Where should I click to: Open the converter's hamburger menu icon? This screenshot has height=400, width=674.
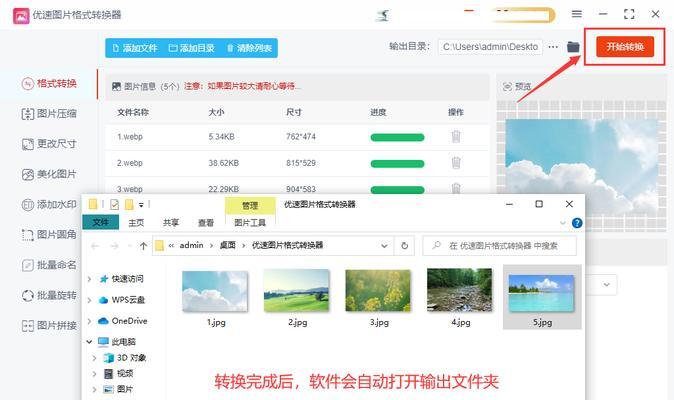click(x=576, y=14)
